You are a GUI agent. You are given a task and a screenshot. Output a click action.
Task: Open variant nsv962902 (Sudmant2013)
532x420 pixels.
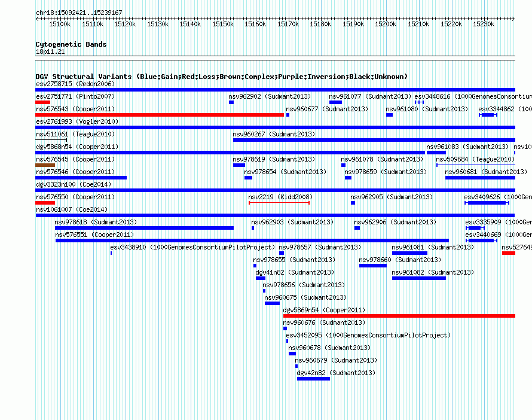270,96
